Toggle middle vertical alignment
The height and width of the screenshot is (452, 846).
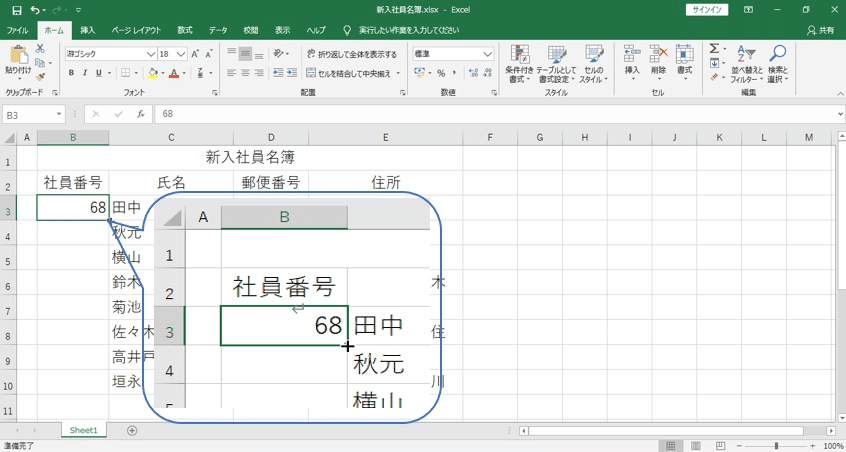(x=245, y=53)
